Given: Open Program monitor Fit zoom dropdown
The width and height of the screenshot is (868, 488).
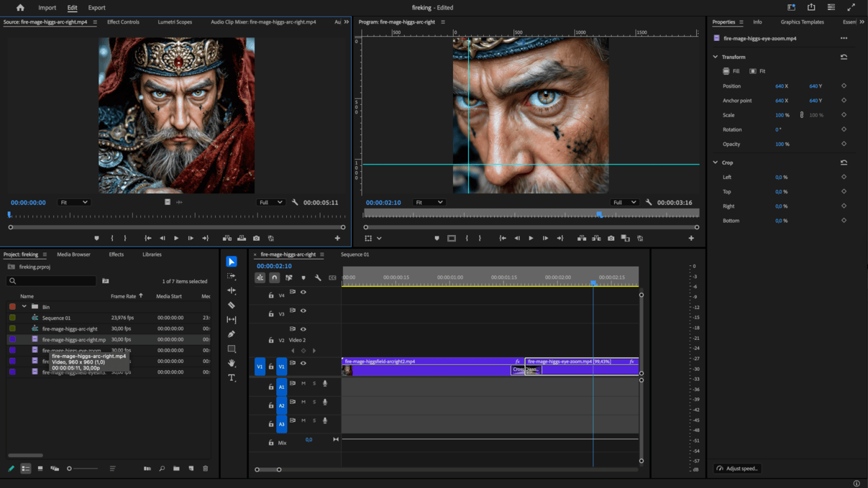Looking at the screenshot, I should click(x=429, y=203).
